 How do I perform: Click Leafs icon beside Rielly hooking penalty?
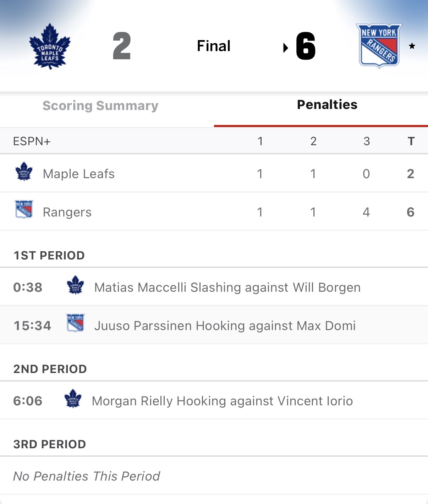pos(73,399)
